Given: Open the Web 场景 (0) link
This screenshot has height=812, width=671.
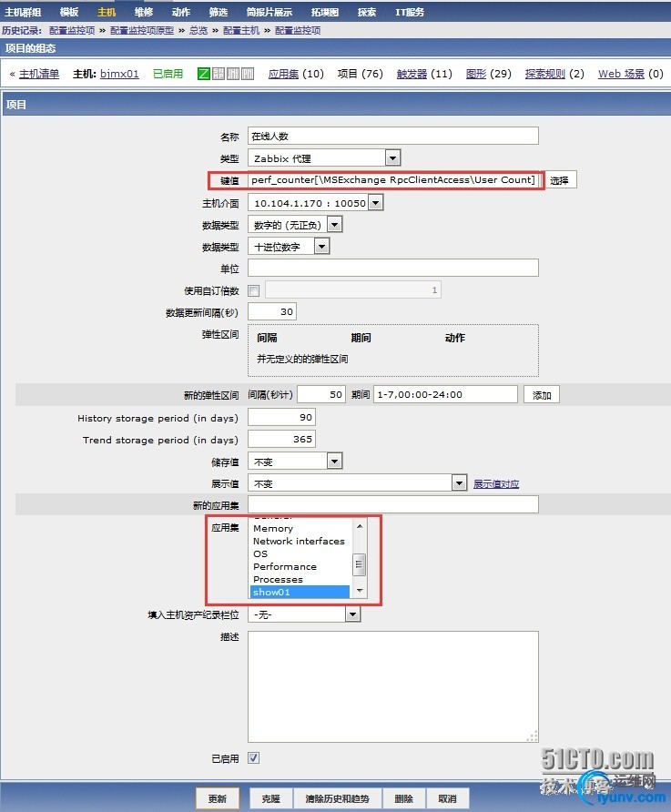Looking at the screenshot, I should [621, 74].
